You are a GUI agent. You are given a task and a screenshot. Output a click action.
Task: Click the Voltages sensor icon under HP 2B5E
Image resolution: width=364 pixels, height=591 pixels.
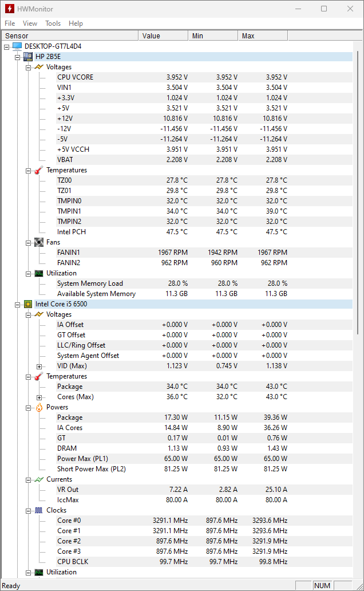pyautogui.click(x=38, y=67)
